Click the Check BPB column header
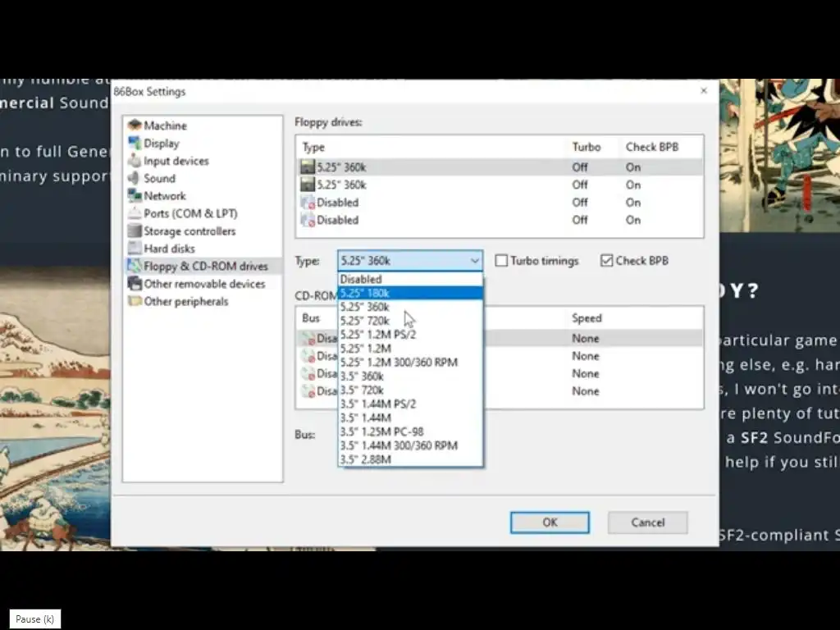 tap(652, 148)
